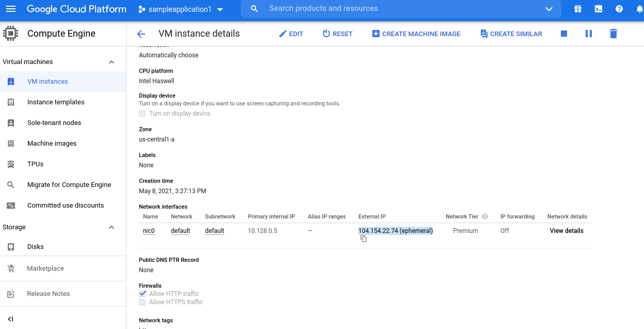
Task: Copy the external IP address with copy icon
Action: click(x=364, y=239)
